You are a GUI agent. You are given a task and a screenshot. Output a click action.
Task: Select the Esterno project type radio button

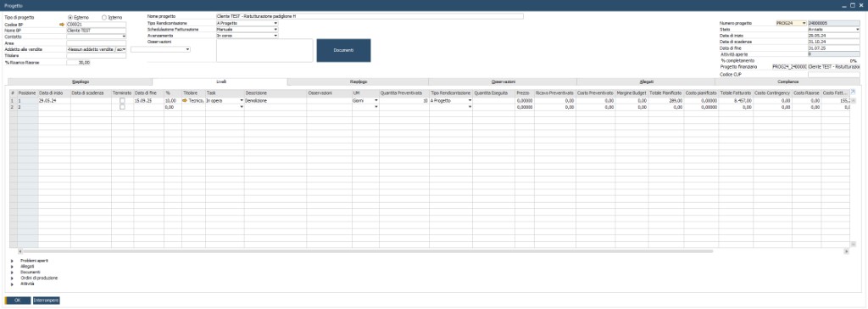70,18
